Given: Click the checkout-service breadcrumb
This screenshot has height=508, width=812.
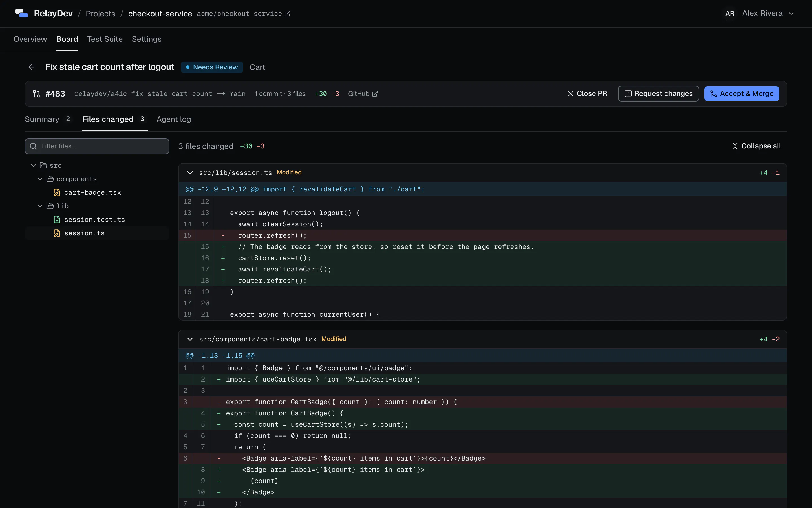Looking at the screenshot, I should [x=160, y=14].
